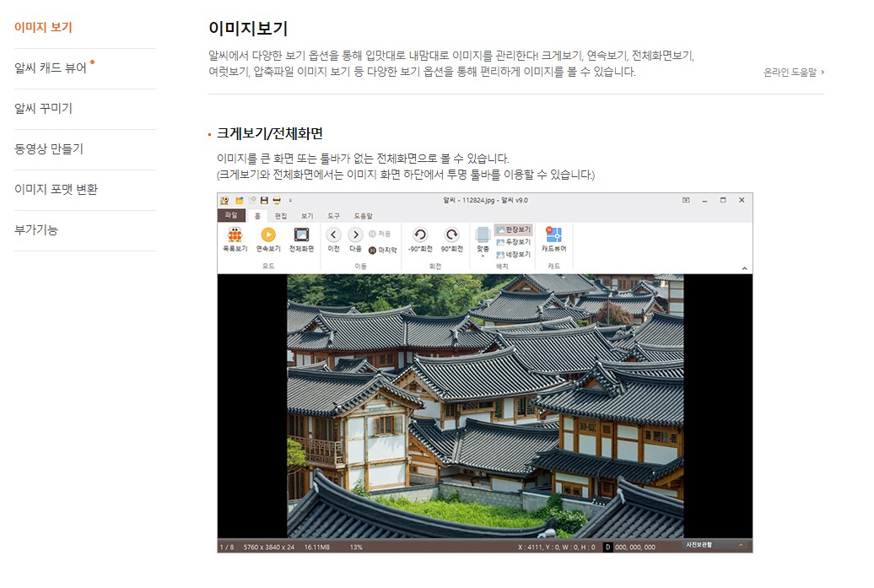Click the 알씨 - 112824.jpg window title
This screenshot has width=874, height=588.
point(485,200)
